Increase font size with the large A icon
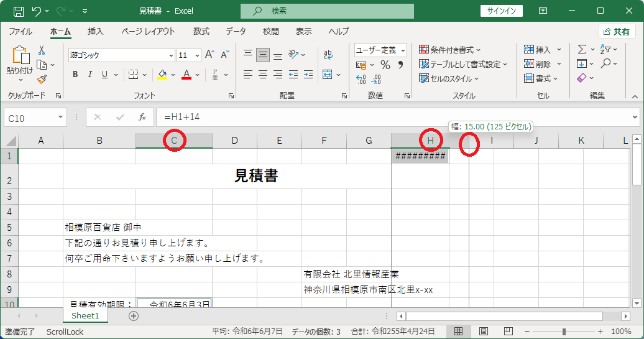This screenshot has width=644, height=339. [209, 55]
